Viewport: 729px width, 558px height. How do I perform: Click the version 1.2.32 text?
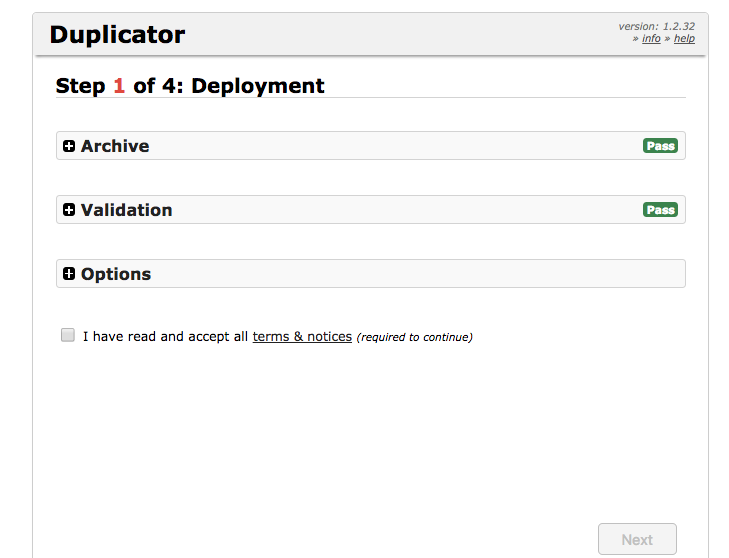click(x=656, y=27)
